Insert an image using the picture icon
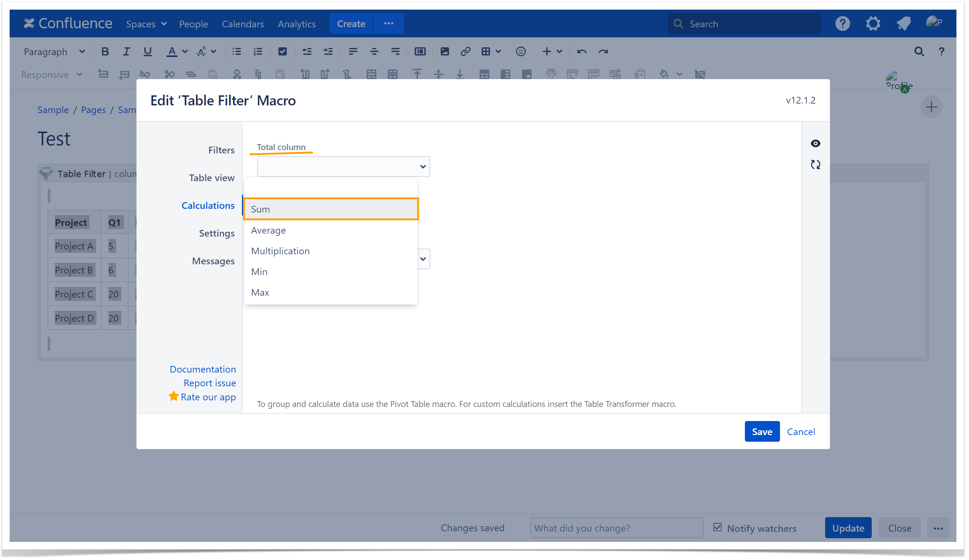This screenshot has height=560, width=969. [x=445, y=51]
